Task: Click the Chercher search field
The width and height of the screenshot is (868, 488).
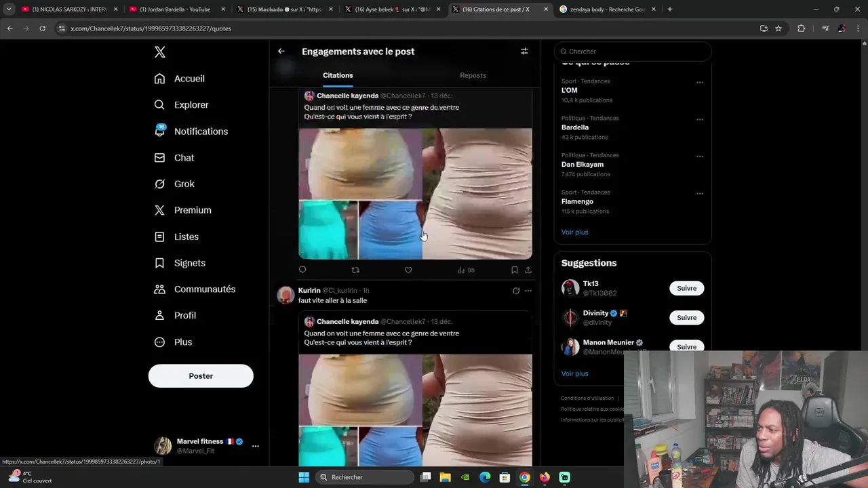Action: [x=633, y=52]
